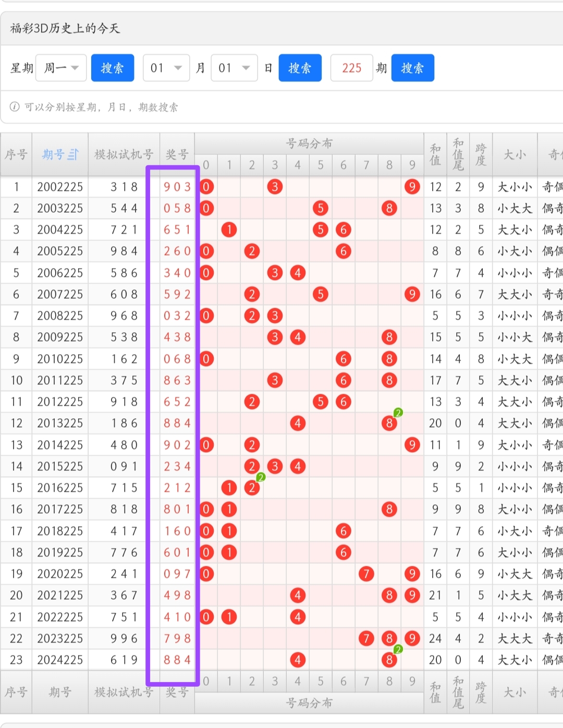Click red ball 3 in row 2002225
Image resolution: width=563 pixels, height=728 pixels.
[x=275, y=187]
